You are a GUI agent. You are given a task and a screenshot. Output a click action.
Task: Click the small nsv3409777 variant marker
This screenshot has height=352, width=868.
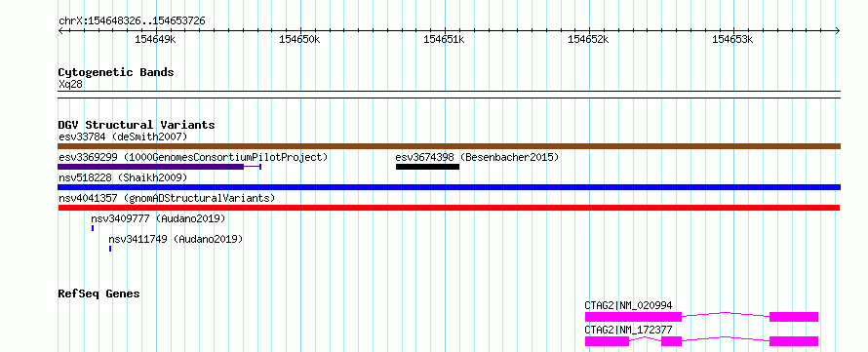[93, 228]
